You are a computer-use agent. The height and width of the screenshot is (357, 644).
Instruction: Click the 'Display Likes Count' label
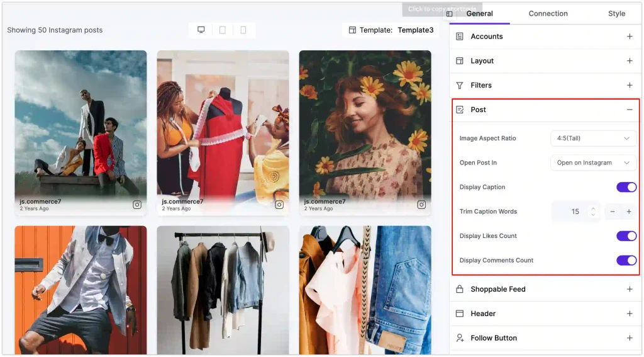tap(488, 236)
